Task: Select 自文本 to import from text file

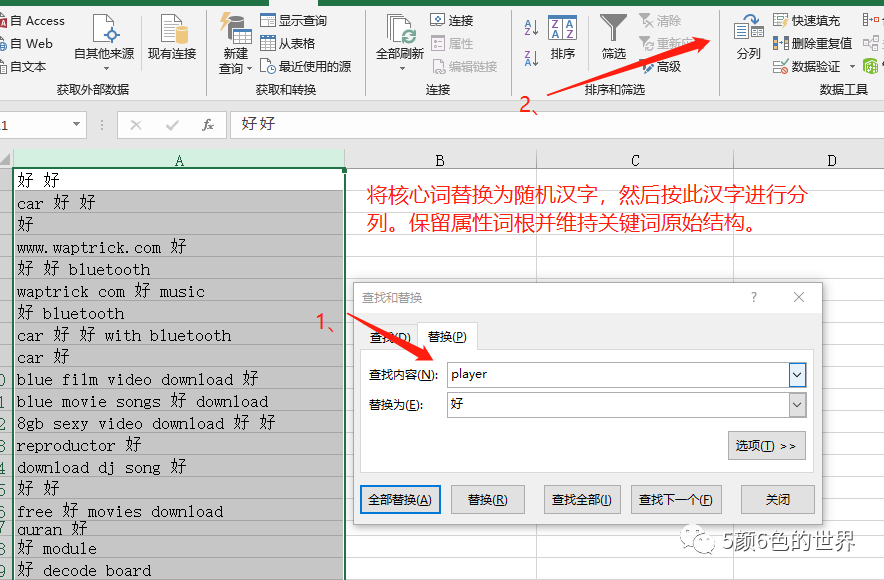Action: coord(29,66)
